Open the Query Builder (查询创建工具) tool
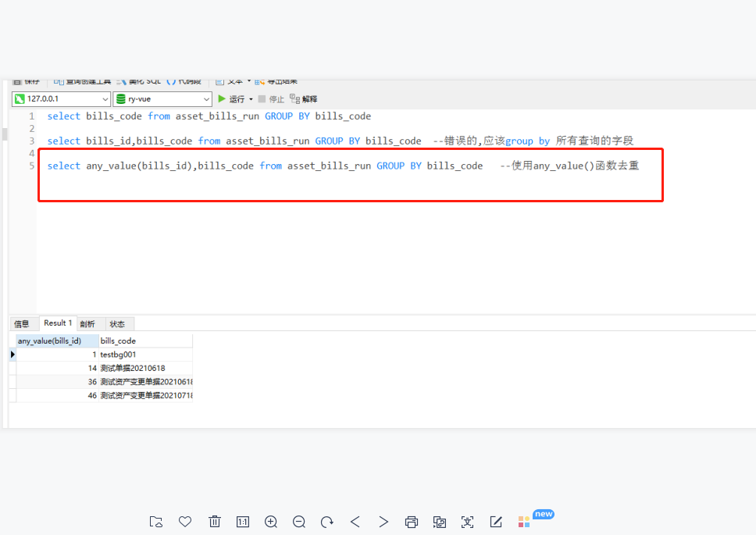 pos(83,81)
